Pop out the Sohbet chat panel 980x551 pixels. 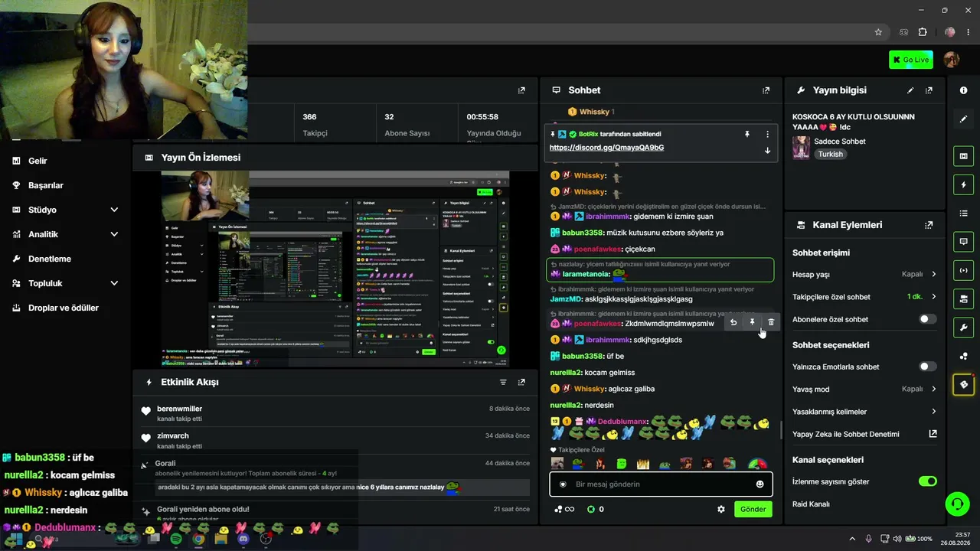[766, 90]
